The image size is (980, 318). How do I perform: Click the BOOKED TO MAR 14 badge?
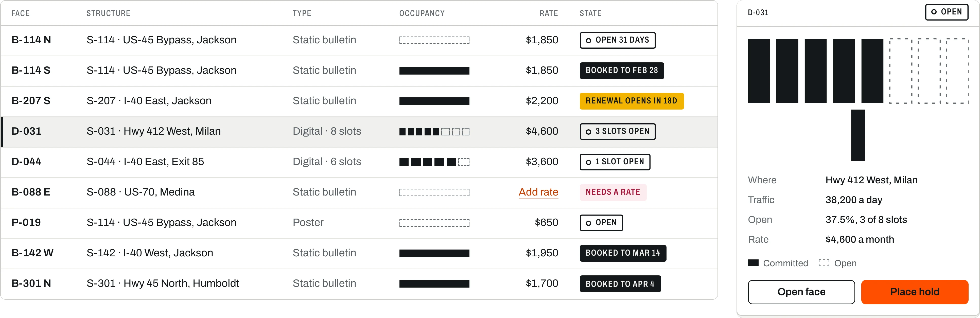(623, 253)
